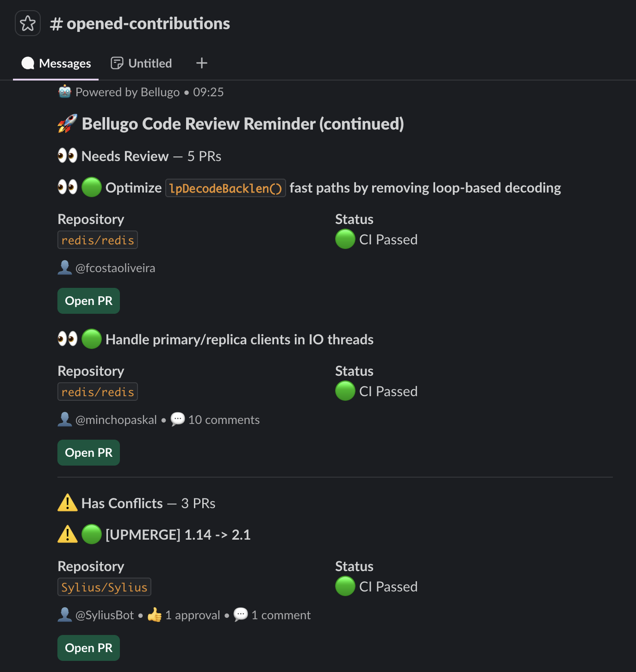Click the warning icon beside Has Conflicts
The height and width of the screenshot is (672, 636).
point(68,503)
